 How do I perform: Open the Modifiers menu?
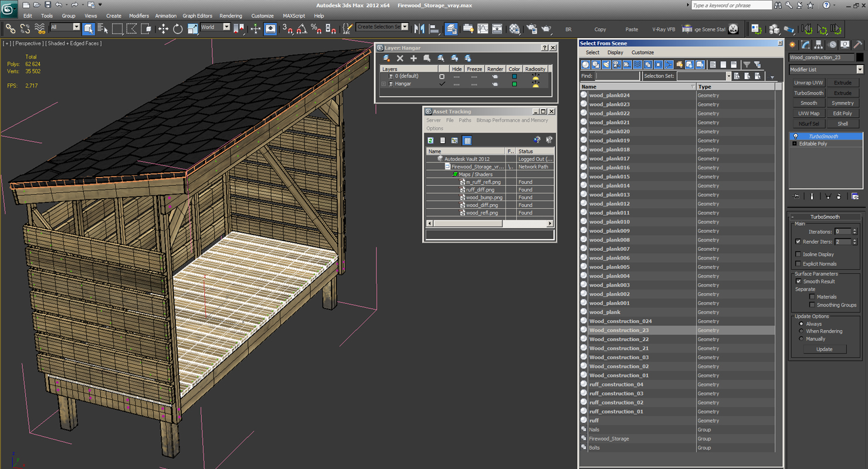[139, 16]
